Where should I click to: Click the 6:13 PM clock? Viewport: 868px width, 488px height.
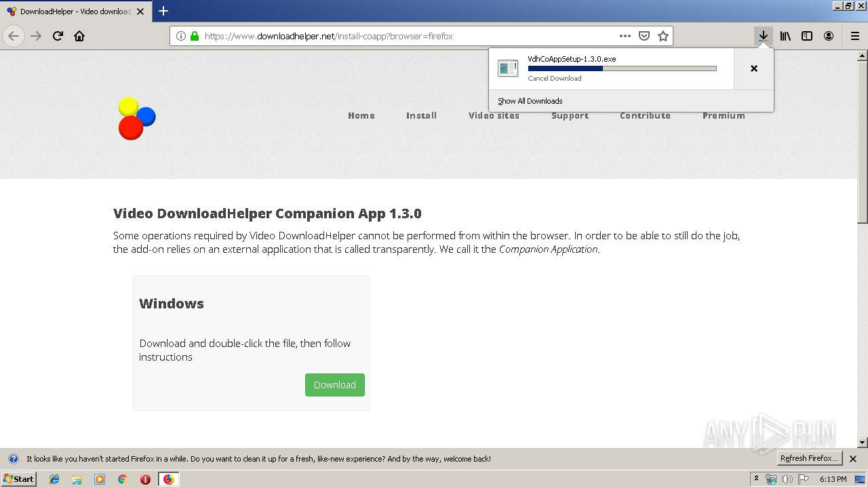833,479
